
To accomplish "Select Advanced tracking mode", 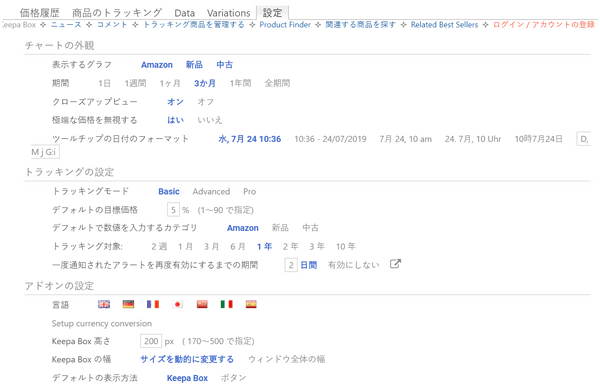I will tap(211, 191).
